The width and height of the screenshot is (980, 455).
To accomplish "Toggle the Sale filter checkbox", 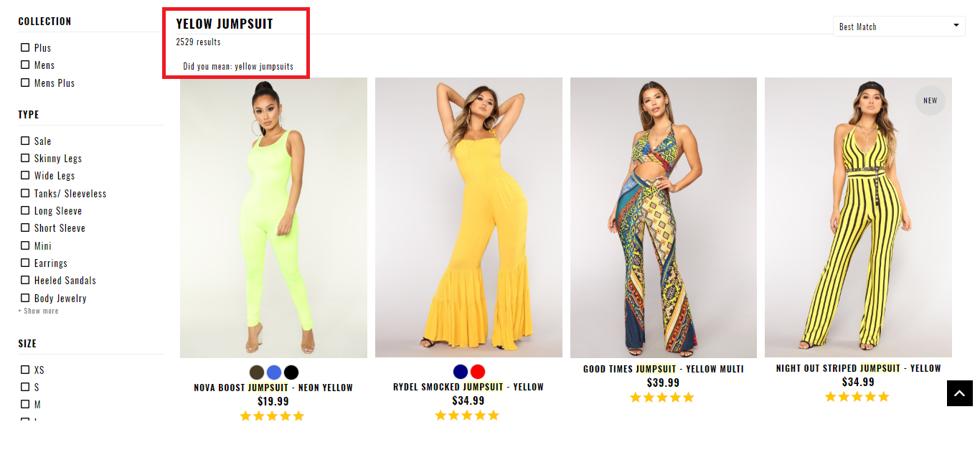I will point(25,141).
